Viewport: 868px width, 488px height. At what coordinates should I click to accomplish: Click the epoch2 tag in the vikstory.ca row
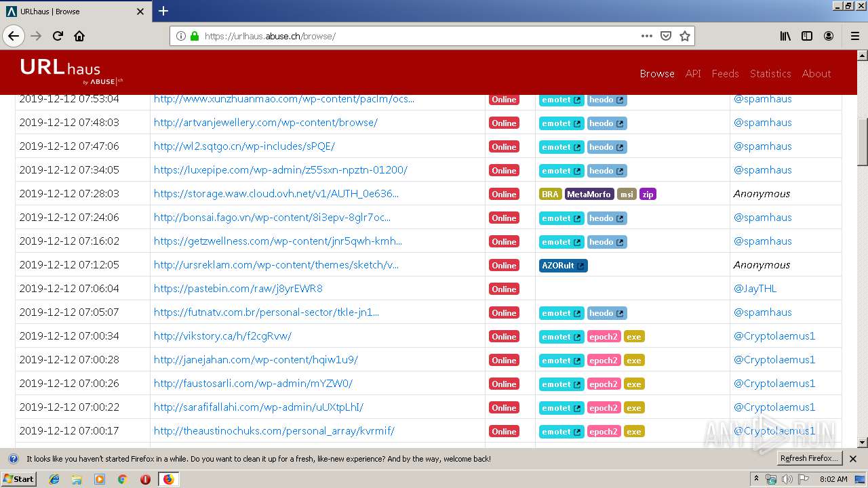click(603, 337)
